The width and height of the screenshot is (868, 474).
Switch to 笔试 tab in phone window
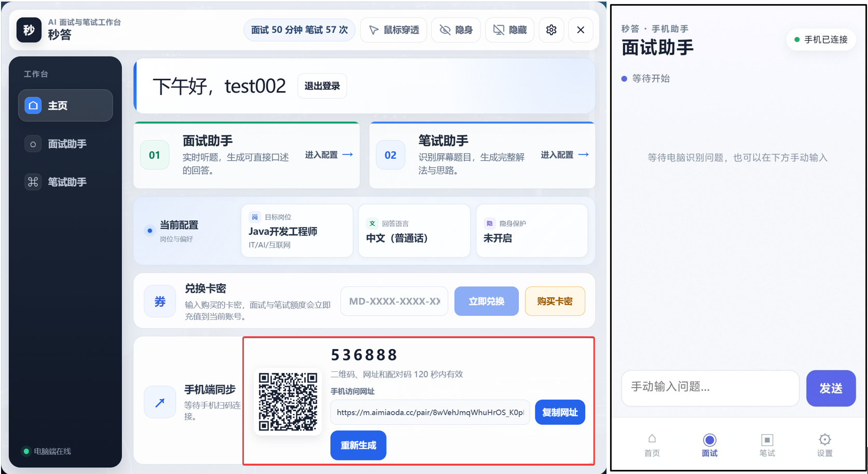tap(767, 445)
